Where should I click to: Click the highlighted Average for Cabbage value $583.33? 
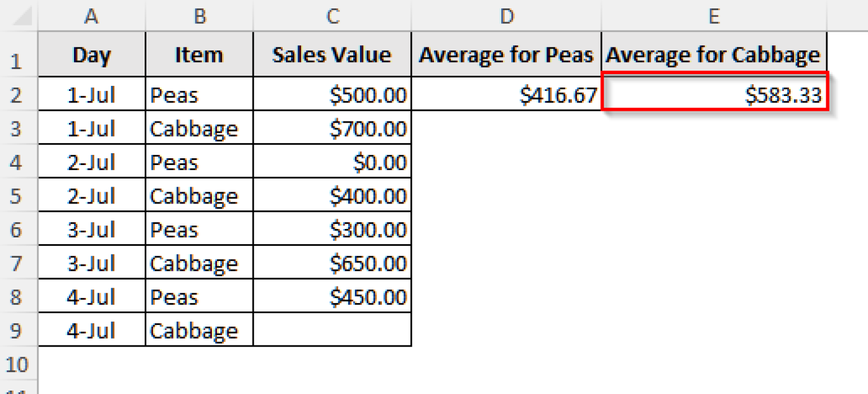click(x=714, y=94)
